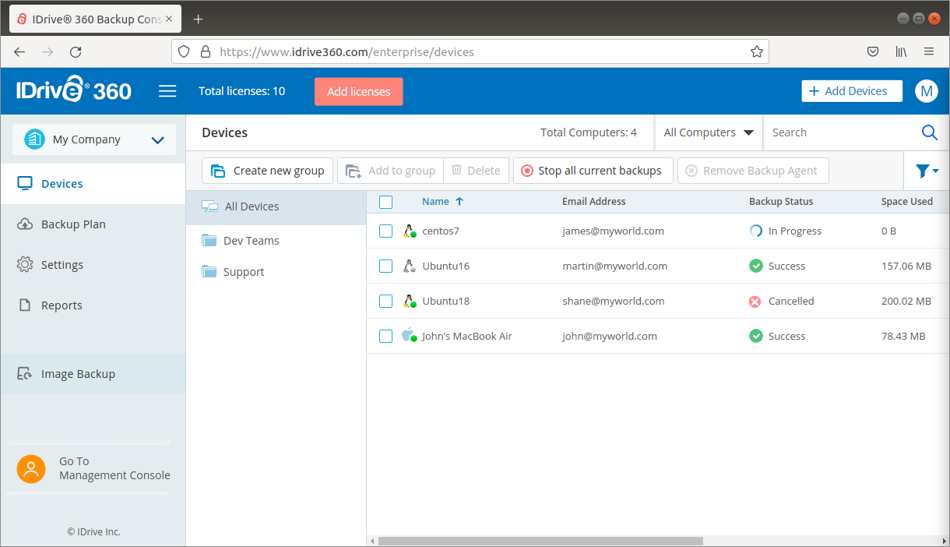Viewport: 950px width, 547px height.
Task: Select All Devices group
Action: point(276,207)
